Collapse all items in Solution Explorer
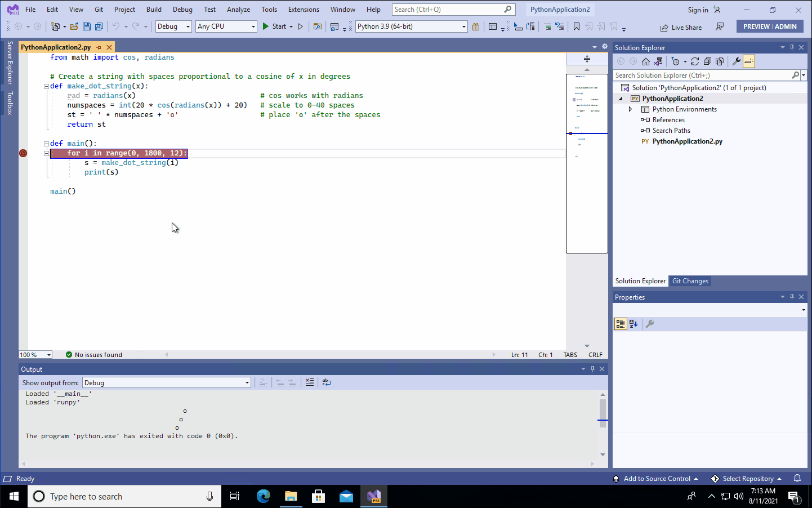This screenshot has width=812, height=508. pyautogui.click(x=707, y=61)
